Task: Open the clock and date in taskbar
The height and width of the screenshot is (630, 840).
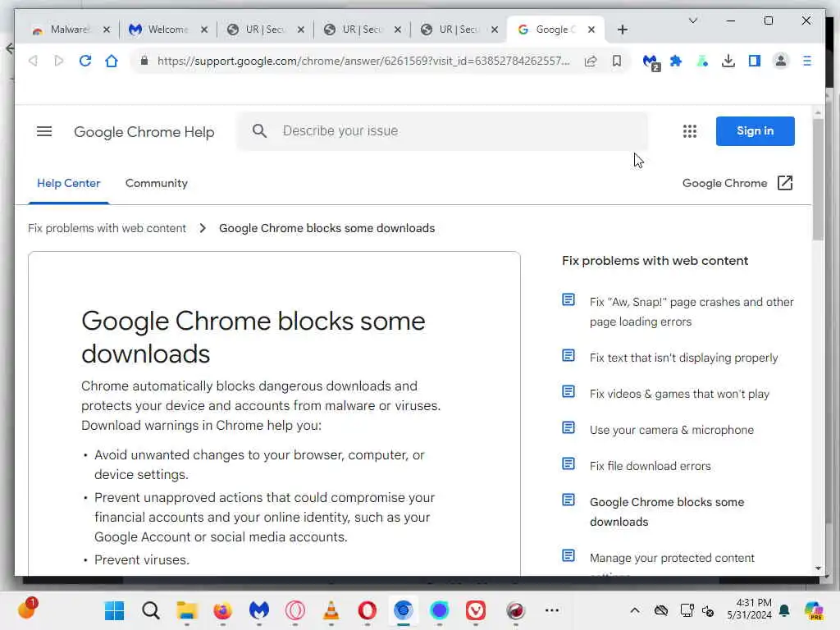Action: pos(749,609)
